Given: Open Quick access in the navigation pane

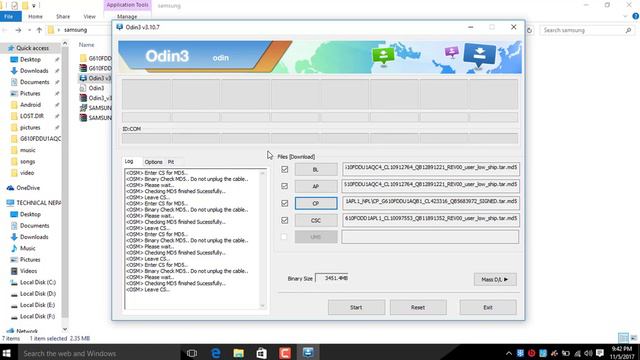Looking at the screenshot, I should pos(32,48).
